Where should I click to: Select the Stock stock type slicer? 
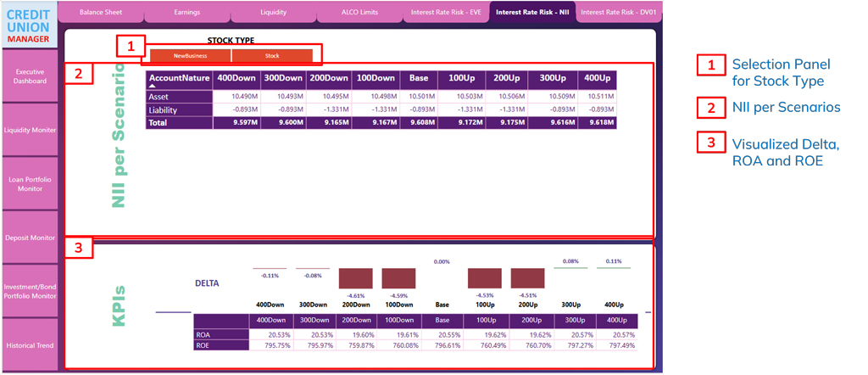[x=272, y=56]
